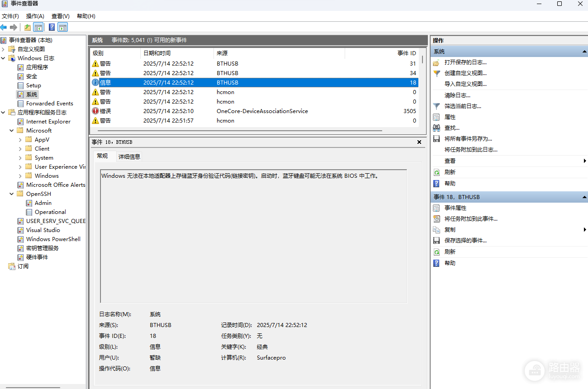Screen dimensions: 588x389
Task: Click 导入自定义视图... action
Action: point(465,84)
